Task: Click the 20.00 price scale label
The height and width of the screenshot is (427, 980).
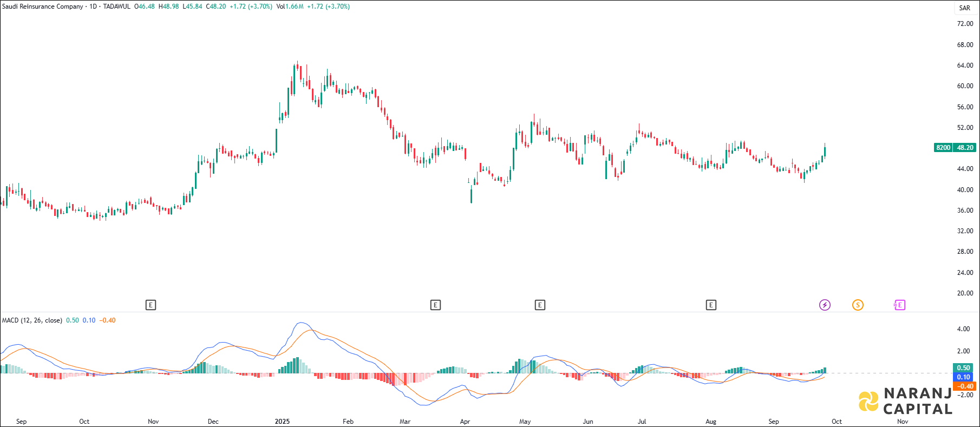Action: [x=965, y=293]
